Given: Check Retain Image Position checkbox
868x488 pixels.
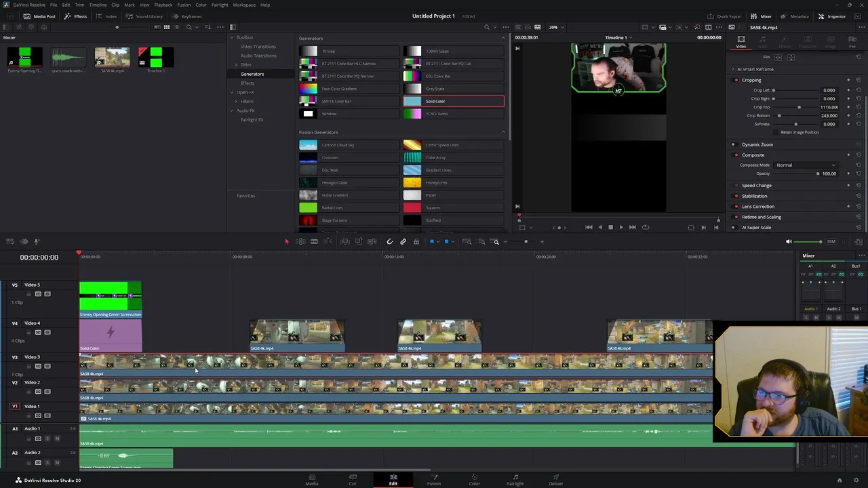Looking at the screenshot, I should [777, 132].
